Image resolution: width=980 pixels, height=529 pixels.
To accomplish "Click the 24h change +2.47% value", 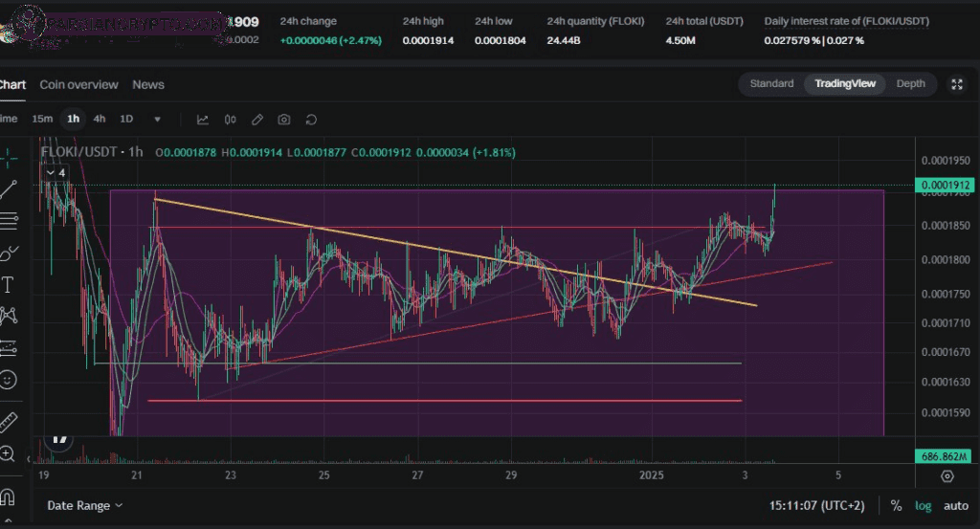I will pos(330,40).
